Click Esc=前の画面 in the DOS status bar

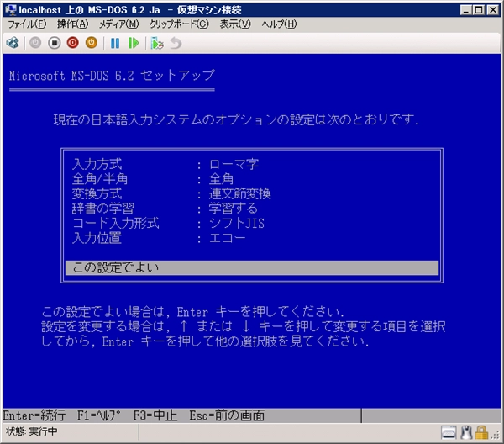(227, 415)
